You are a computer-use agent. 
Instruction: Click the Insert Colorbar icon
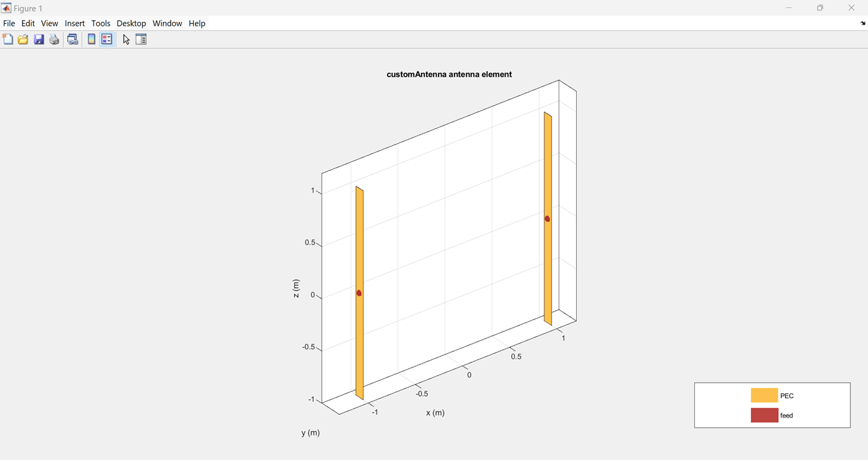click(x=92, y=39)
